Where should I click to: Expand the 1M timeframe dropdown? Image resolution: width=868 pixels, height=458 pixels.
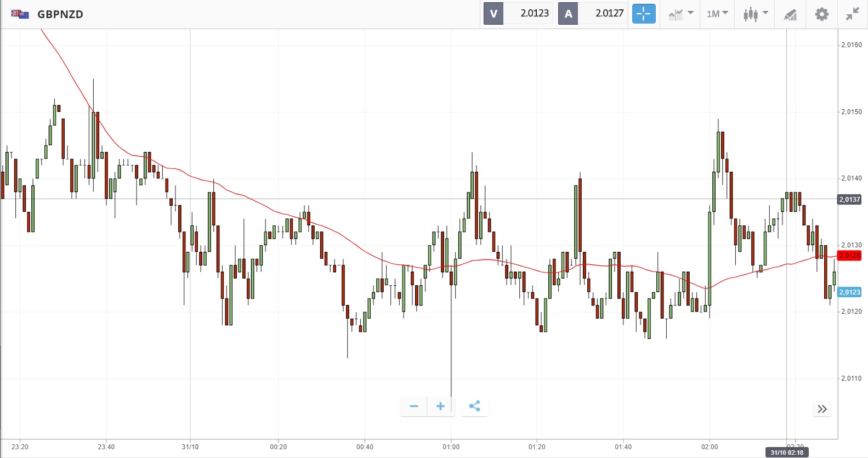(x=717, y=14)
